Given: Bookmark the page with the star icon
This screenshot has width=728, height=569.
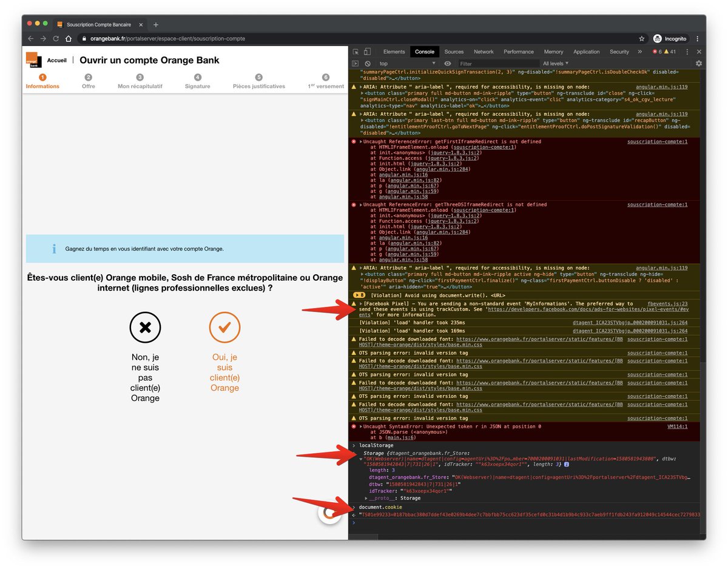Looking at the screenshot, I should 641,38.
